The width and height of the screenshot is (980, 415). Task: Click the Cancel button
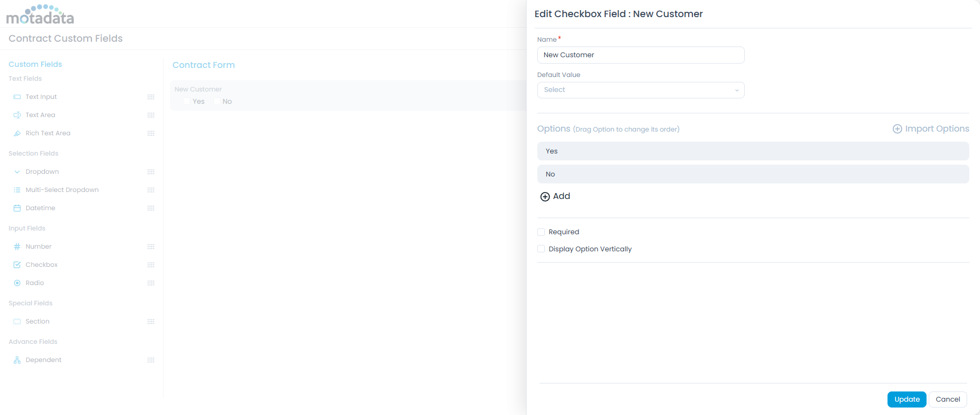[947, 399]
